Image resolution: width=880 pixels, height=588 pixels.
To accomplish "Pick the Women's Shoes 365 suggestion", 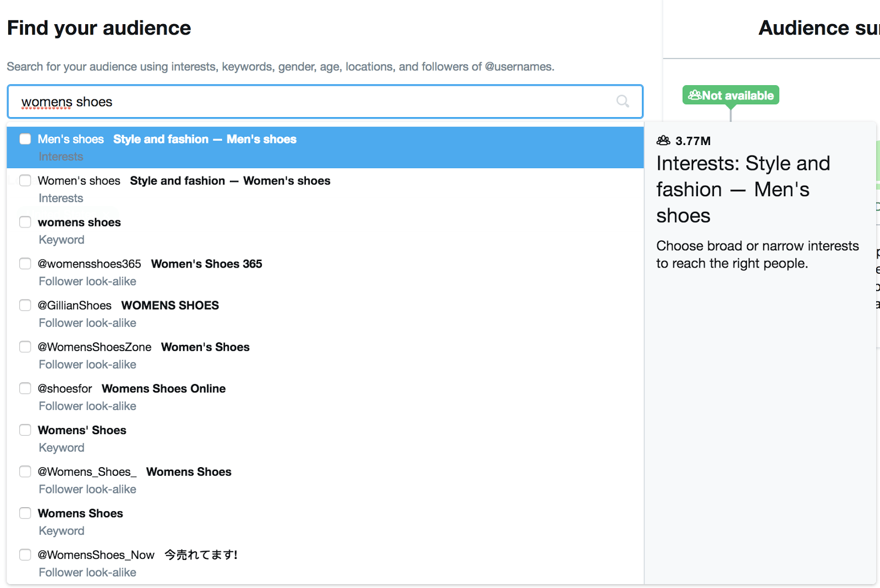I will tap(206, 264).
